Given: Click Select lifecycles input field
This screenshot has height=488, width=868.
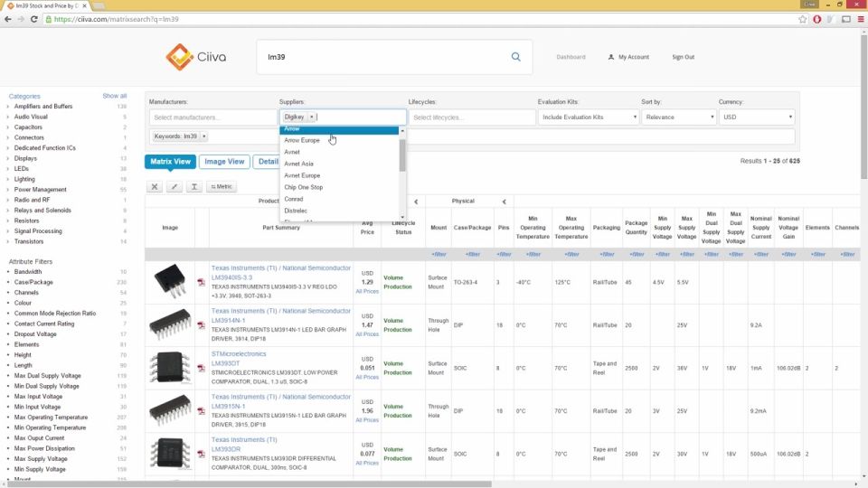Looking at the screenshot, I should click(472, 117).
